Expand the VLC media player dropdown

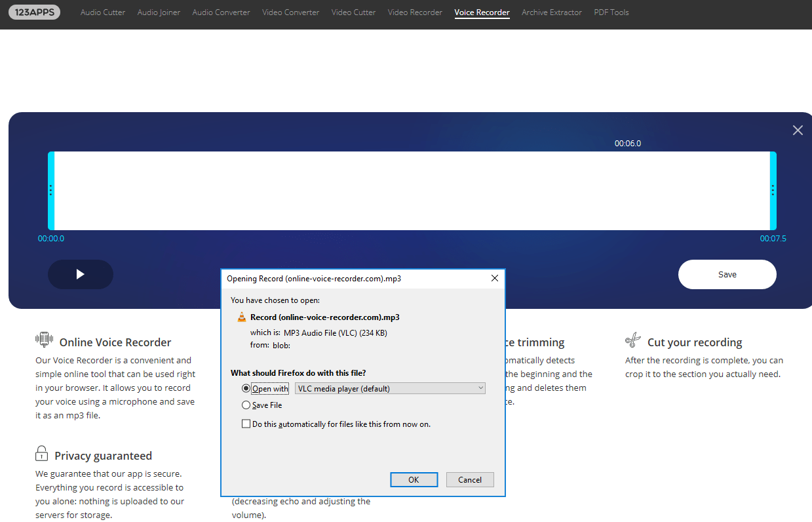point(391,388)
